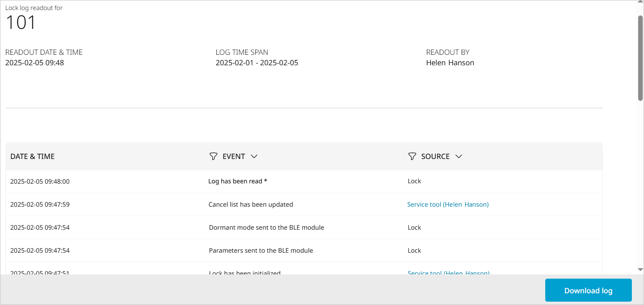Click Lock source in 'Log has been read' row
This screenshot has width=644, height=305.
[414, 181]
